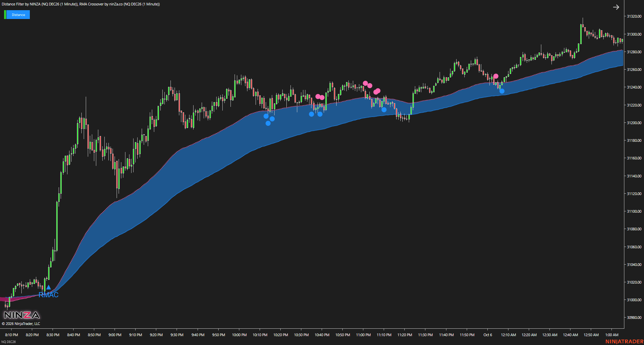This screenshot has height=345, width=644.
Task: Click the 11:30 PM time axis label
Action: (x=425, y=335)
